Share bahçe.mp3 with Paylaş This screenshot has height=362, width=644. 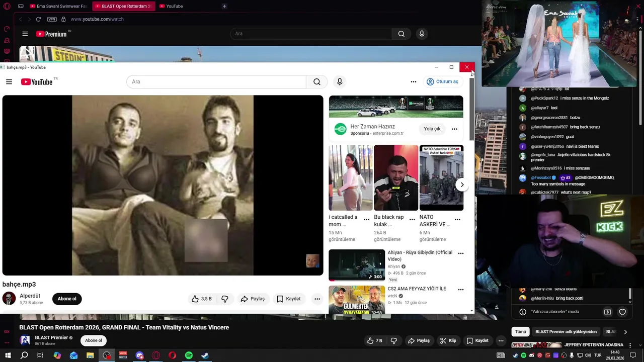pos(253,299)
